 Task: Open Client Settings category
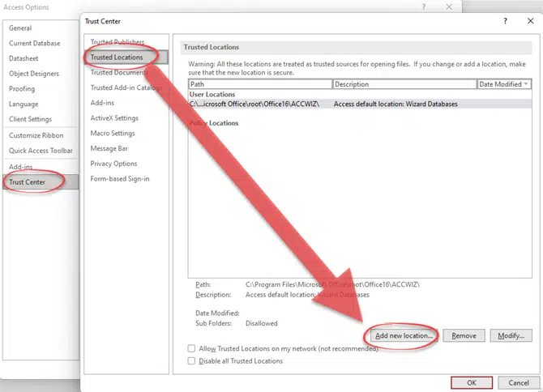coord(31,119)
